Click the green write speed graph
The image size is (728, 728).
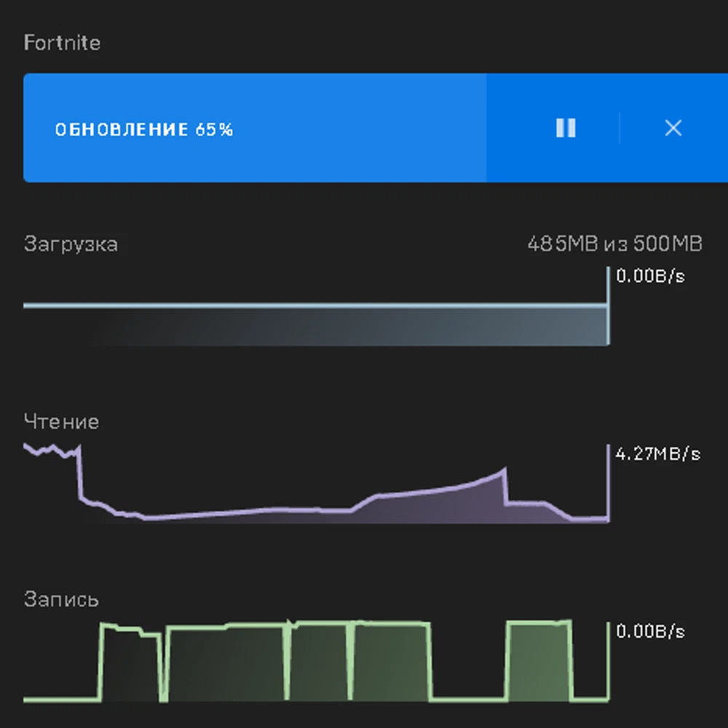coord(316,661)
